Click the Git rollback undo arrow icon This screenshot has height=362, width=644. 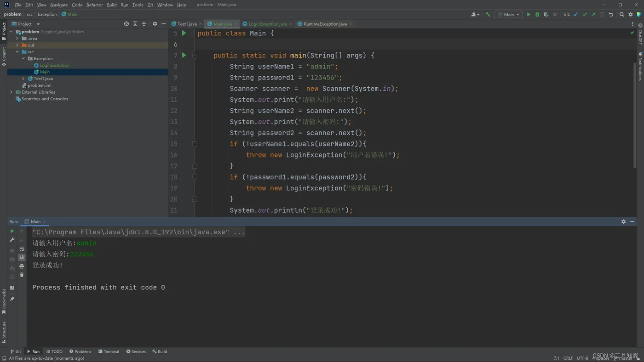tap(611, 14)
